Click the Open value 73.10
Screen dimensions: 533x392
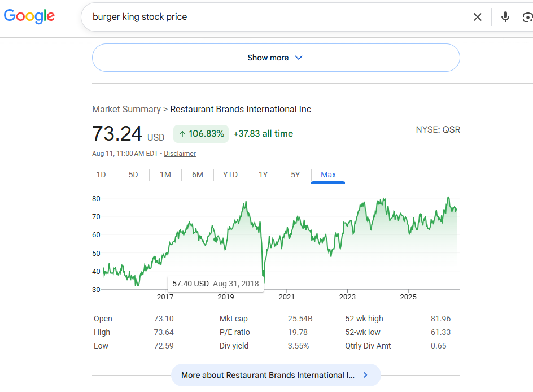164,319
